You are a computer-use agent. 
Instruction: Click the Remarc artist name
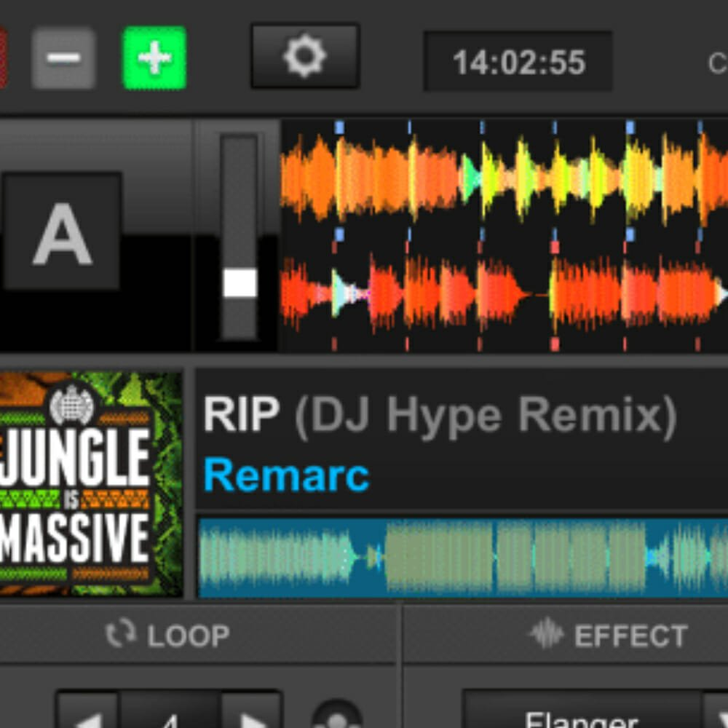click(286, 475)
